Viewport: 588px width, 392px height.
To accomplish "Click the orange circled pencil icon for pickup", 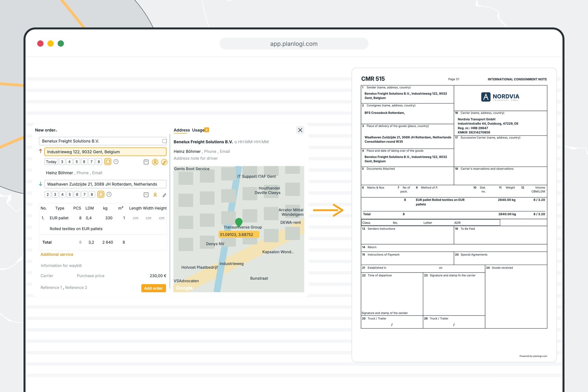I will 164,162.
